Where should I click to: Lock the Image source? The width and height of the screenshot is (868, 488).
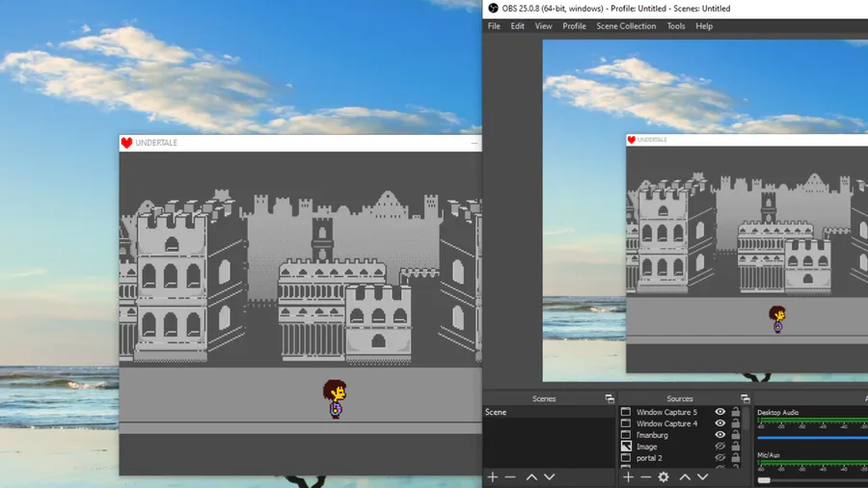coord(736,447)
